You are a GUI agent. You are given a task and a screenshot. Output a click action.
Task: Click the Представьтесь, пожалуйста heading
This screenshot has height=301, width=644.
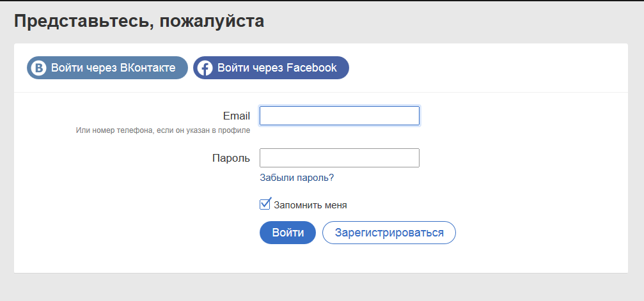point(139,21)
